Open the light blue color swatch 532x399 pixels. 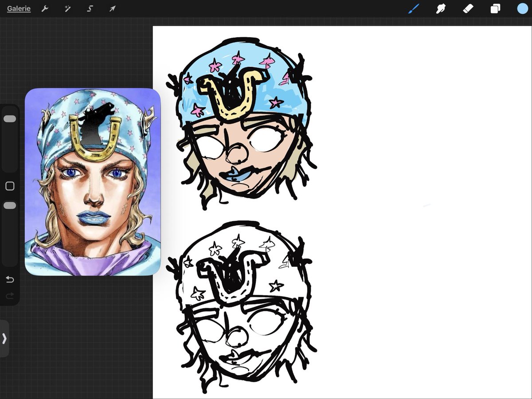pos(522,9)
